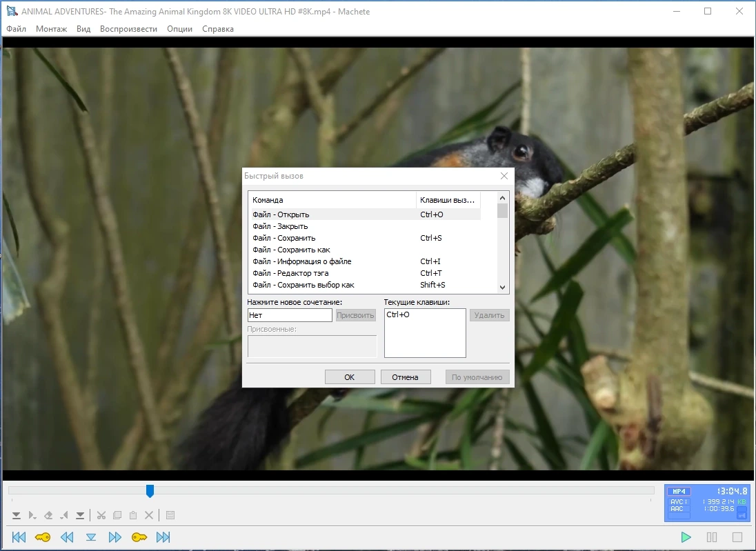Select the Файл - Сохранить как command row

click(364, 250)
